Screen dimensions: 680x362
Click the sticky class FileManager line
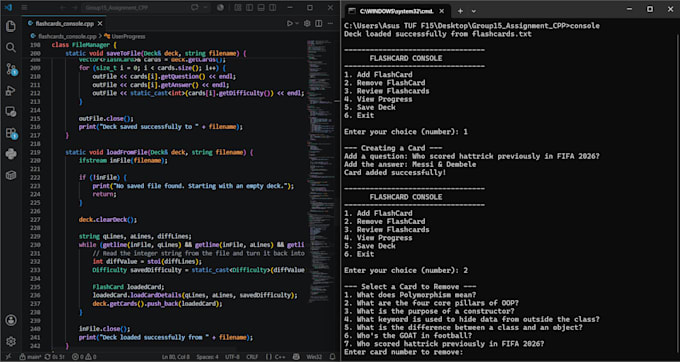[84, 45]
